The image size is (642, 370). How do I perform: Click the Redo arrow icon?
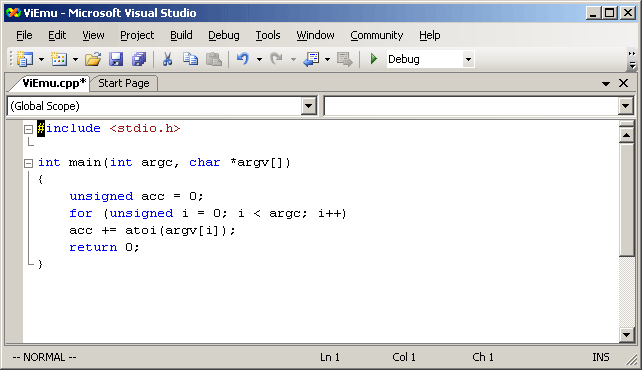277,59
